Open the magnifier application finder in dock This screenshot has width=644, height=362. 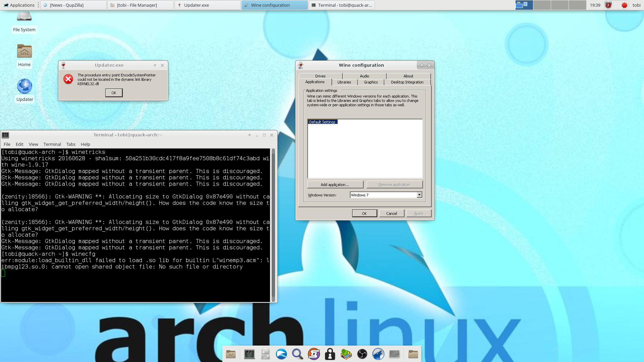click(298, 354)
